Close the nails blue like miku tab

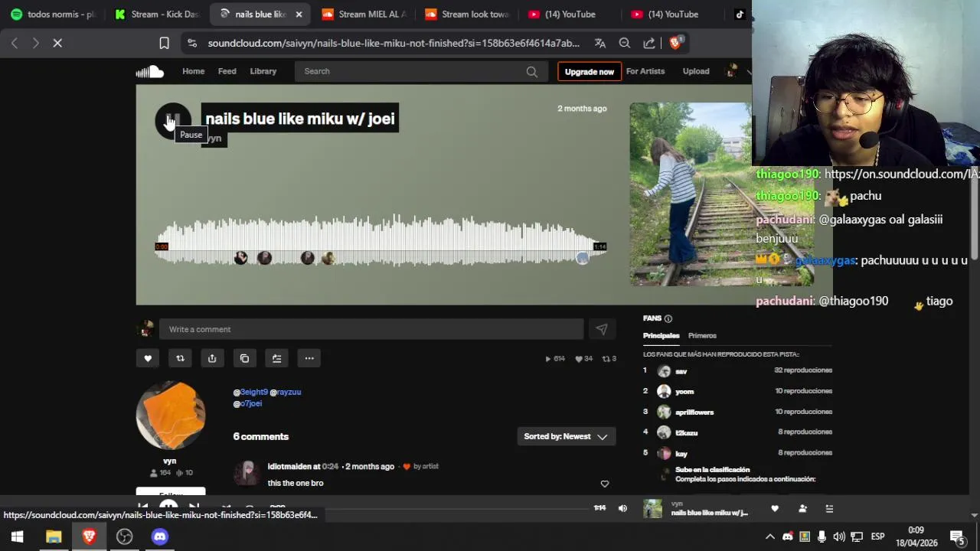[299, 15]
